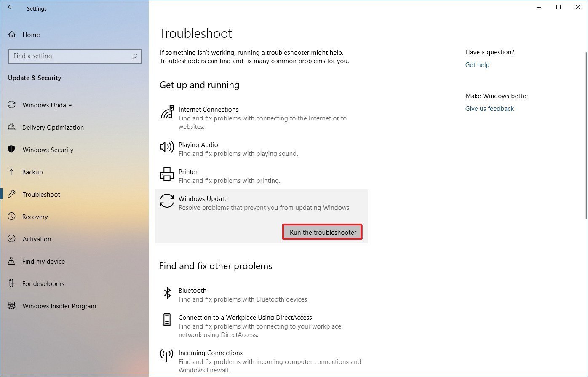This screenshot has height=377, width=588.
Task: Click the Playing Audio speaker icon
Action: (x=167, y=147)
